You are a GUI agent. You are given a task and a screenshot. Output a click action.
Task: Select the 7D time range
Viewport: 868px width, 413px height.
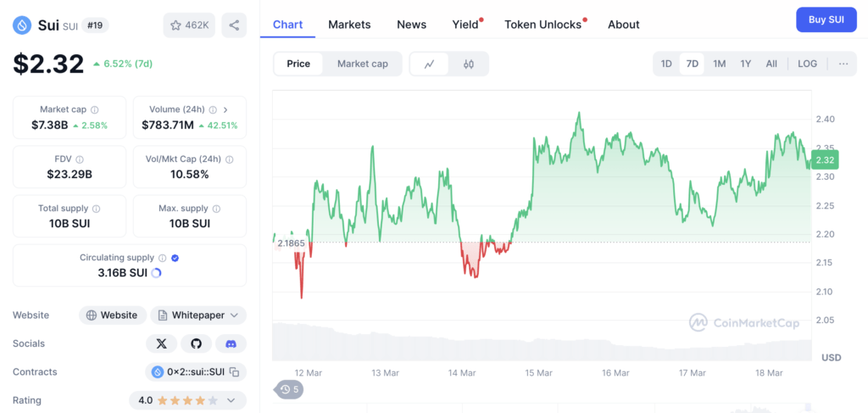point(692,64)
